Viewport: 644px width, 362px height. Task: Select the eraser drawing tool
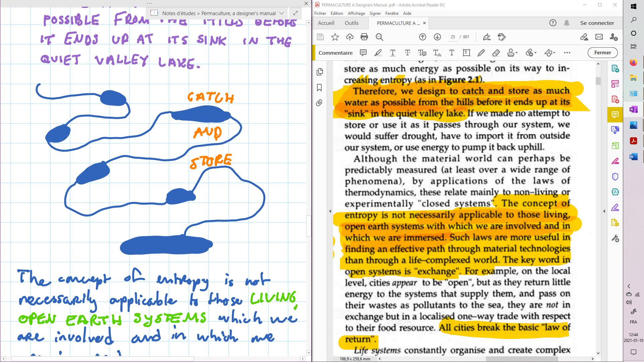pyautogui.click(x=496, y=53)
